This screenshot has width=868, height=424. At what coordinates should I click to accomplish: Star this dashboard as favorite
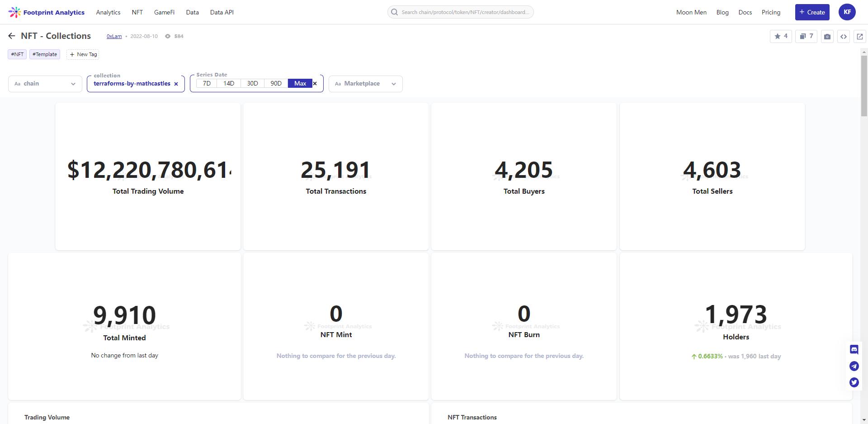coord(780,36)
